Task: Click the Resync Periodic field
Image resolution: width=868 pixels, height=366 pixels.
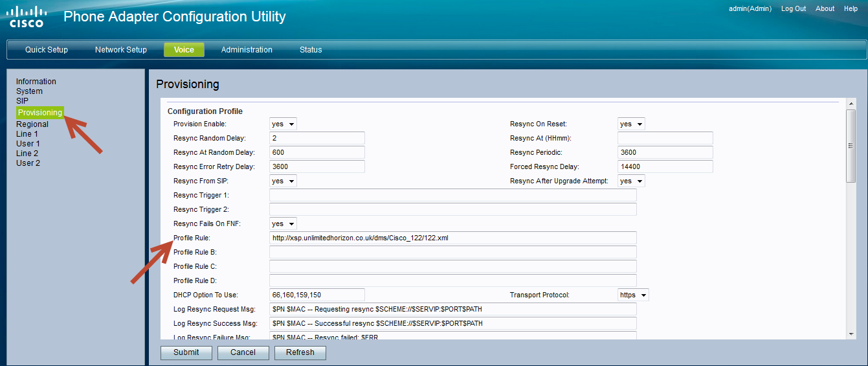Action: [x=665, y=152]
